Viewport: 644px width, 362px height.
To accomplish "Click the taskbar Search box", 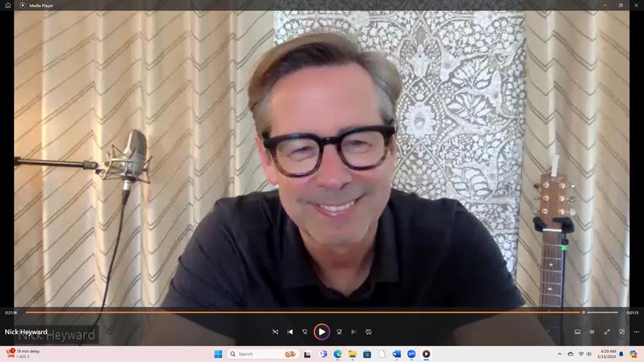I will point(263,353).
